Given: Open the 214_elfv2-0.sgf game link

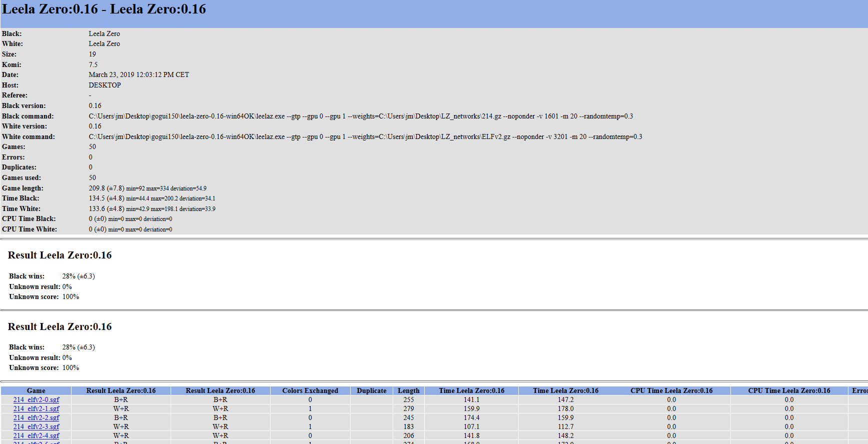Looking at the screenshot, I should click(x=36, y=399).
